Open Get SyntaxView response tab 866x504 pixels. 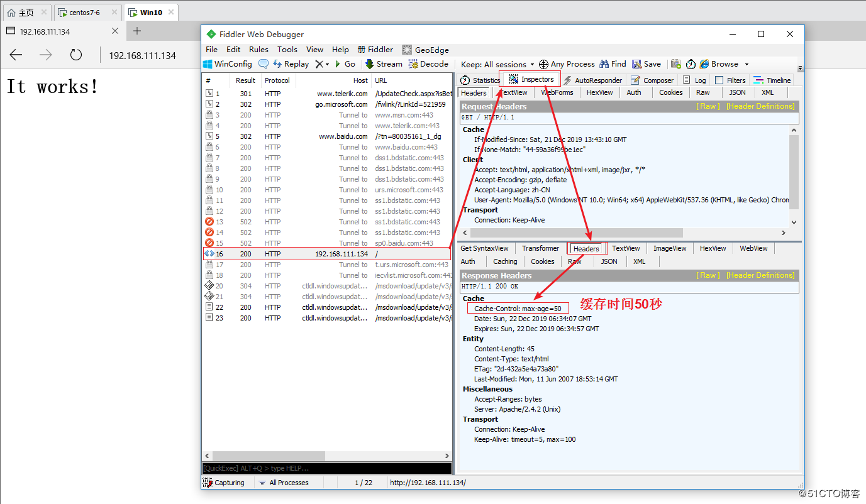[x=484, y=248]
